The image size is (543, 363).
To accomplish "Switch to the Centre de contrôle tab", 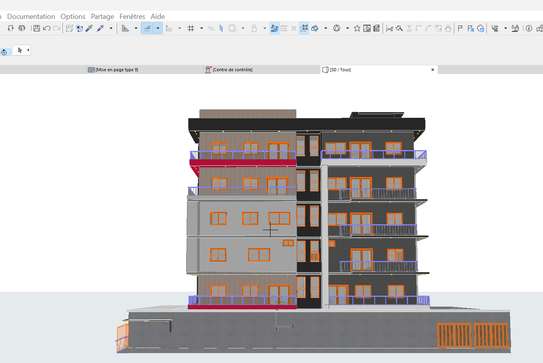I will 229,70.
